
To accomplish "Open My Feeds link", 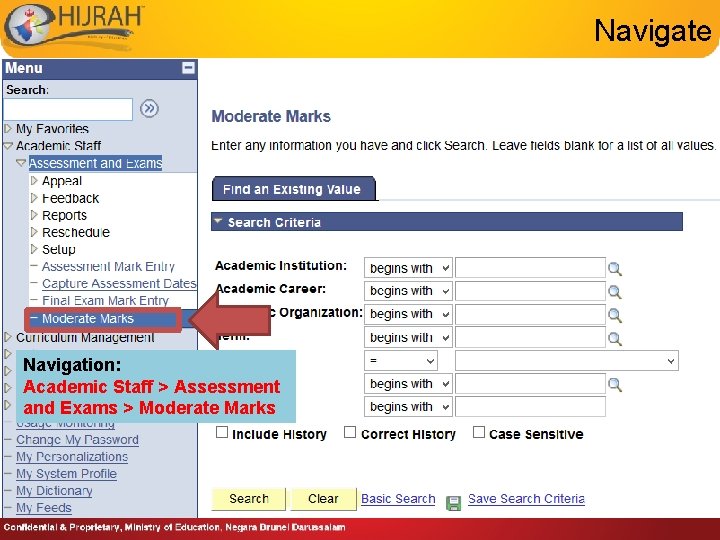I will tap(44, 508).
